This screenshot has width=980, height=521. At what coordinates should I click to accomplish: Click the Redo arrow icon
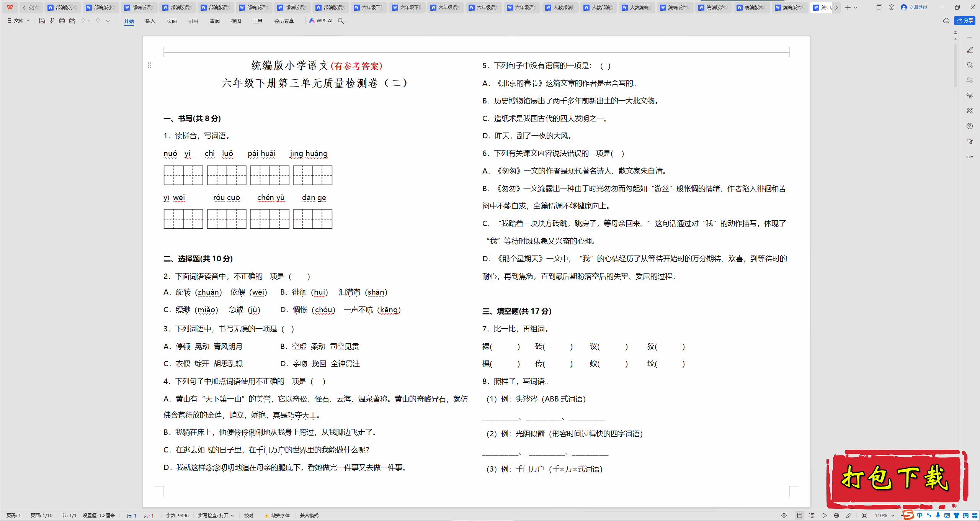pos(98,21)
